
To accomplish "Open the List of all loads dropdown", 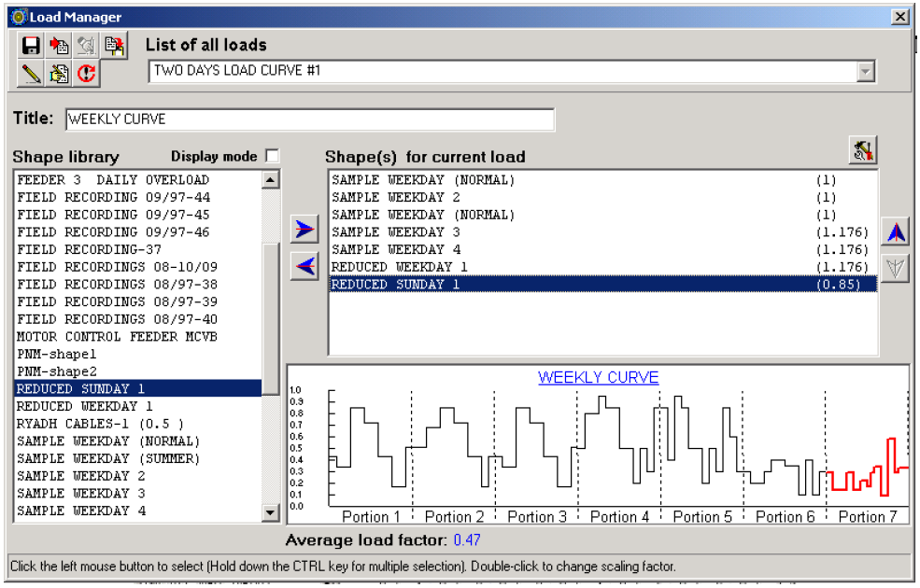I will tap(865, 72).
